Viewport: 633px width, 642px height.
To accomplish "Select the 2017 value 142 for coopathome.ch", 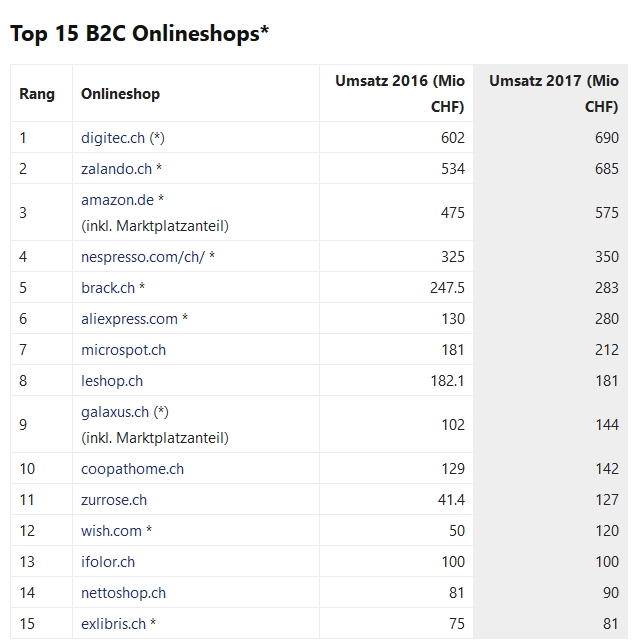I will (x=607, y=469).
